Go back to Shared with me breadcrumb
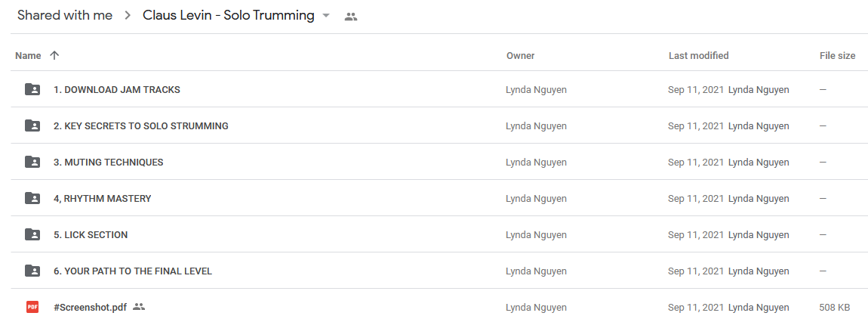 pos(65,16)
